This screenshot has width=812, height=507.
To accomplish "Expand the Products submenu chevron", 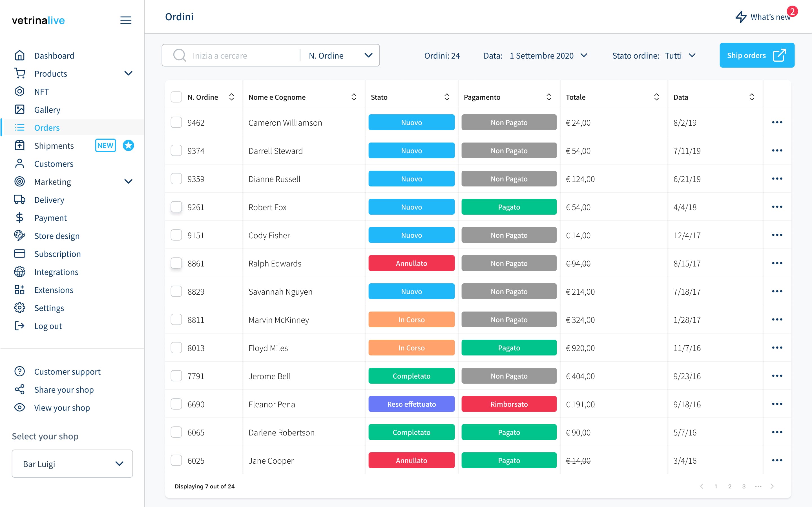I will [128, 74].
